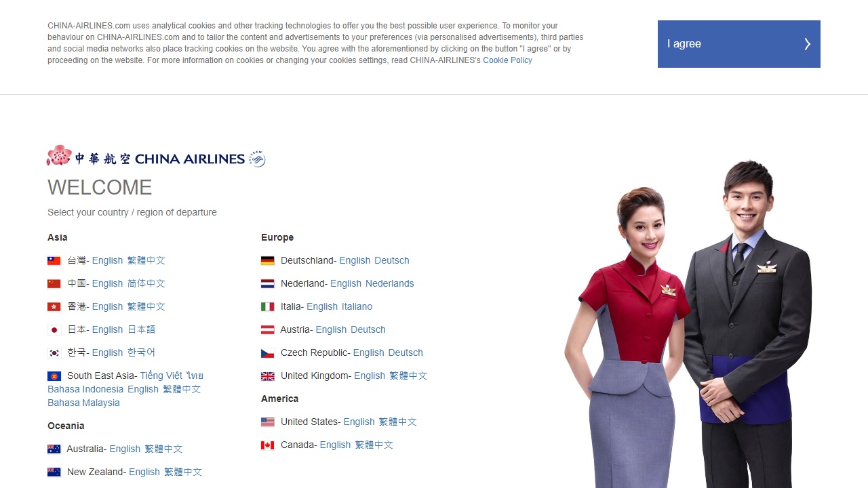This screenshot has height=488, width=868.
Task: Click the Hong Kong flag icon
Action: coord(54,307)
